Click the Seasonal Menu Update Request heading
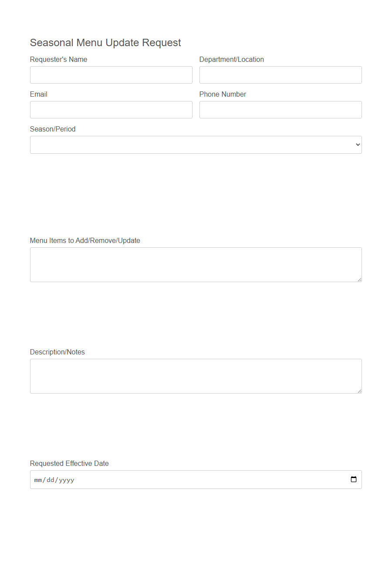Viewport: 392px width, 566px height. [105, 42]
